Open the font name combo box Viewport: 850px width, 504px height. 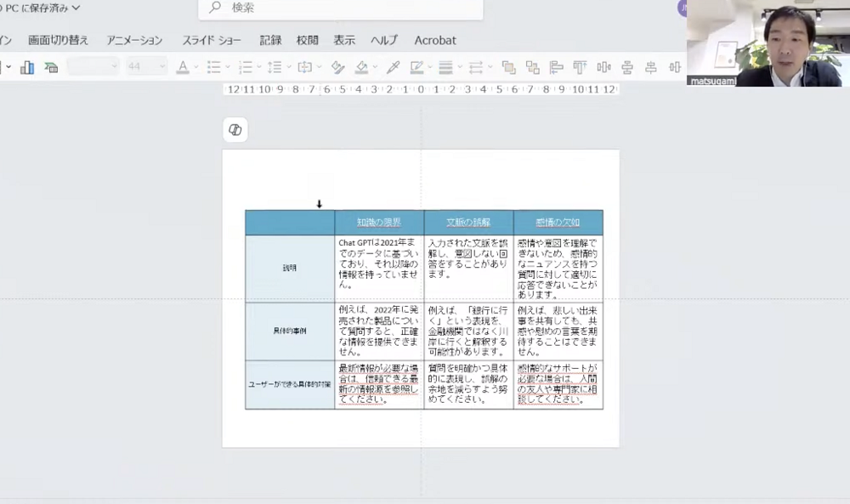93,66
